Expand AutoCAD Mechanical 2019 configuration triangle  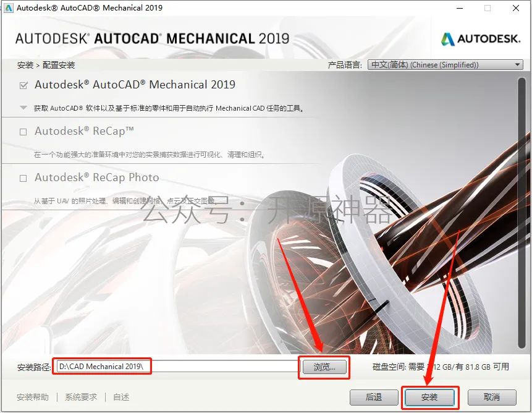[x=23, y=108]
